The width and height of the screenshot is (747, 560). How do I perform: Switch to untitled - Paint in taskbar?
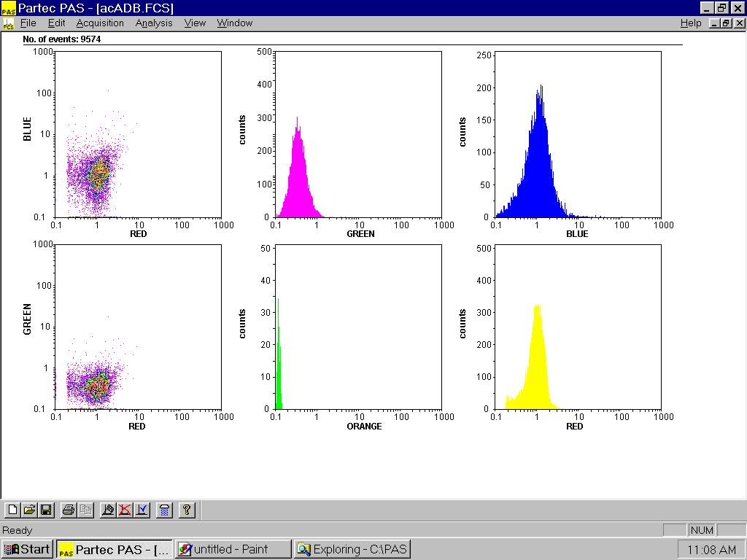(233, 549)
